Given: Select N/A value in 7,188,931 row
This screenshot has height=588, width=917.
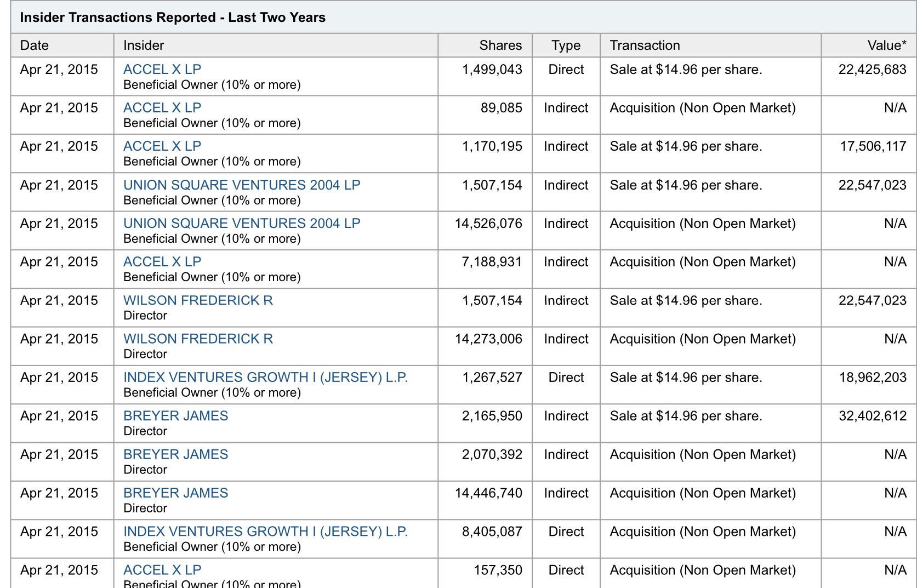Looking at the screenshot, I should point(895,262).
